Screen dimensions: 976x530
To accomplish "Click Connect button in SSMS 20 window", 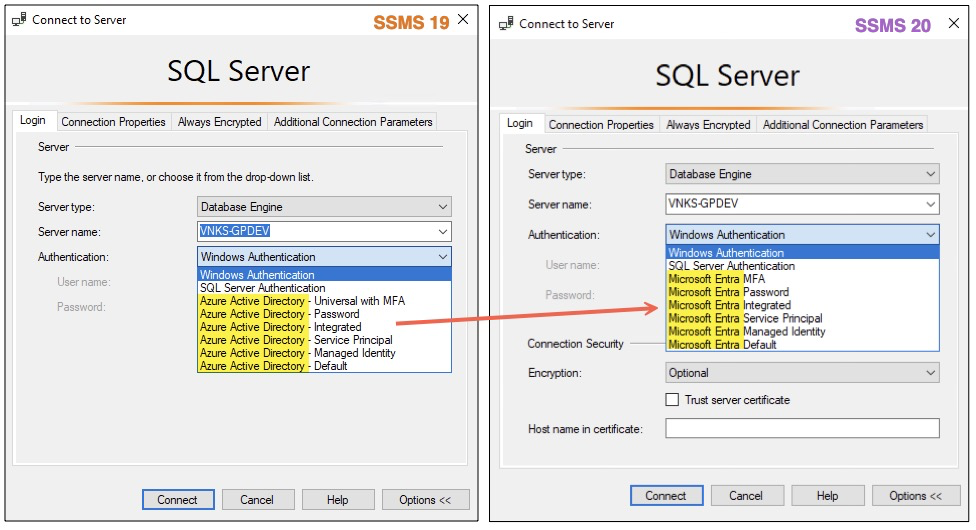I will [x=667, y=496].
